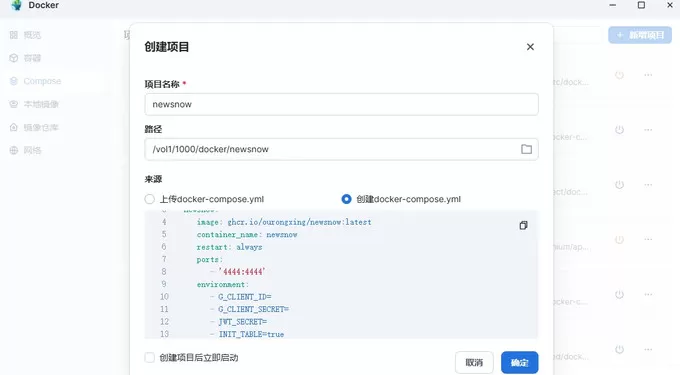Open 概览 in the Docker sidebar
The width and height of the screenshot is (680, 375).
pos(32,35)
